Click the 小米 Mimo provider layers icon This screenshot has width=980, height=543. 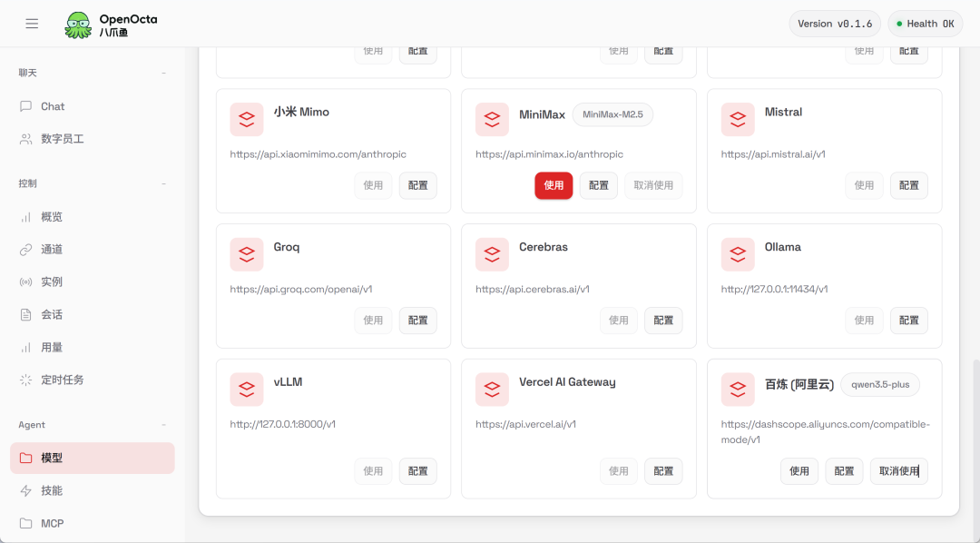(x=247, y=120)
